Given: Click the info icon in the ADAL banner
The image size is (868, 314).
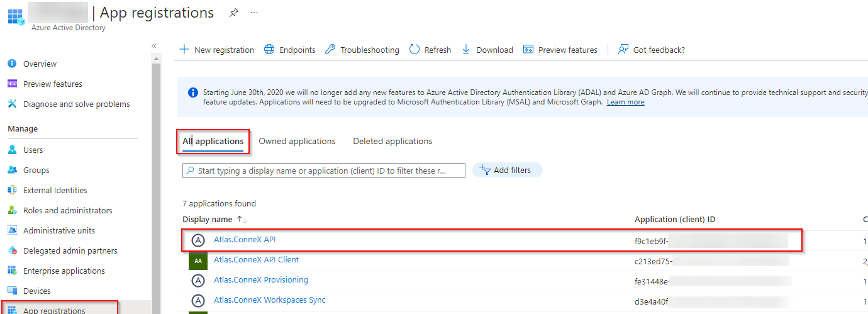Looking at the screenshot, I should coord(193,93).
